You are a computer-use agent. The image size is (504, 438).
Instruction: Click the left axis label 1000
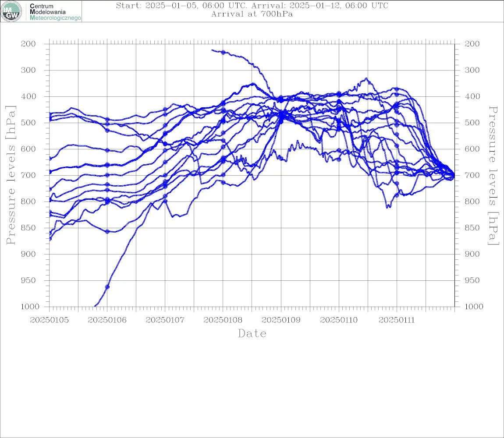30,307
